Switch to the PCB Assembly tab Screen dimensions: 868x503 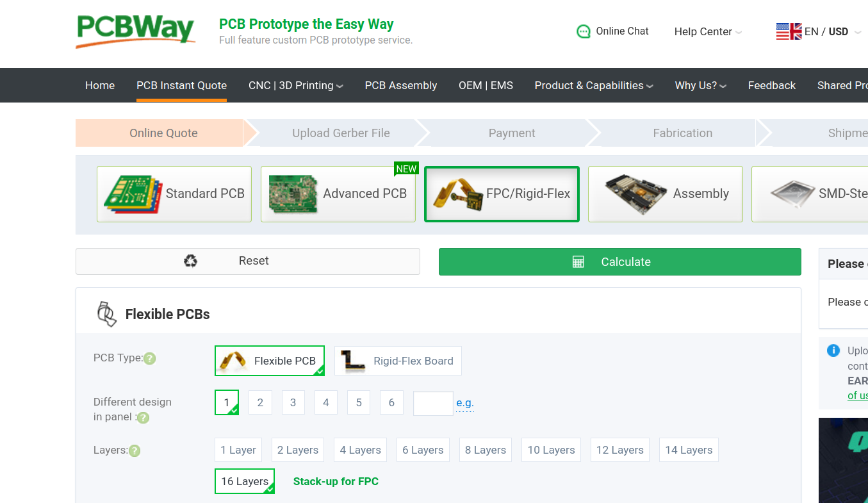pyautogui.click(x=401, y=85)
